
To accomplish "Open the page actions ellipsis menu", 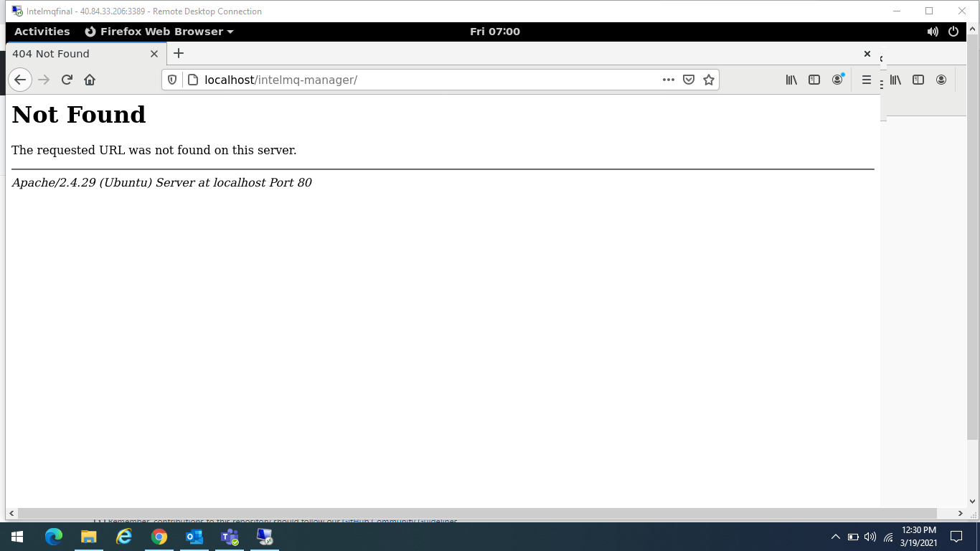I will point(668,80).
